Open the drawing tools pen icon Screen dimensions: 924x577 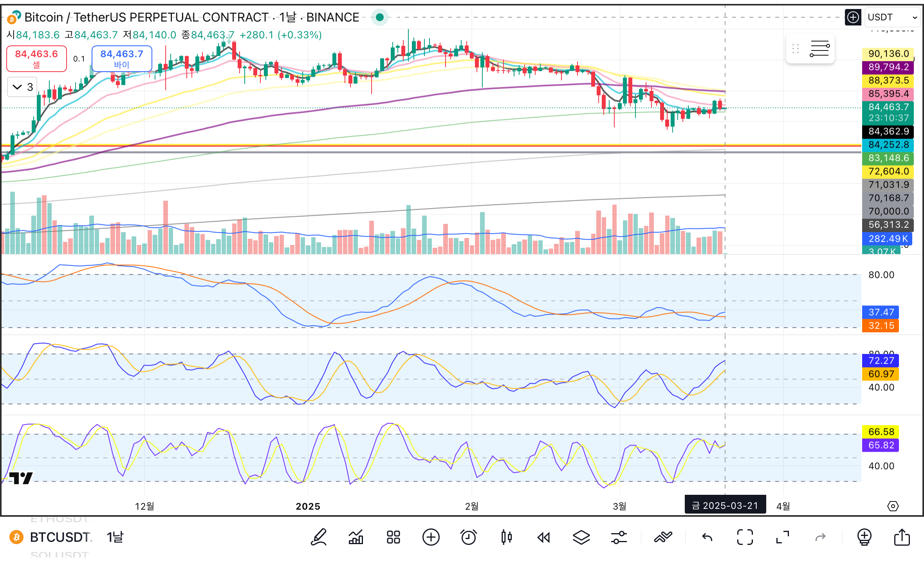pos(319,537)
